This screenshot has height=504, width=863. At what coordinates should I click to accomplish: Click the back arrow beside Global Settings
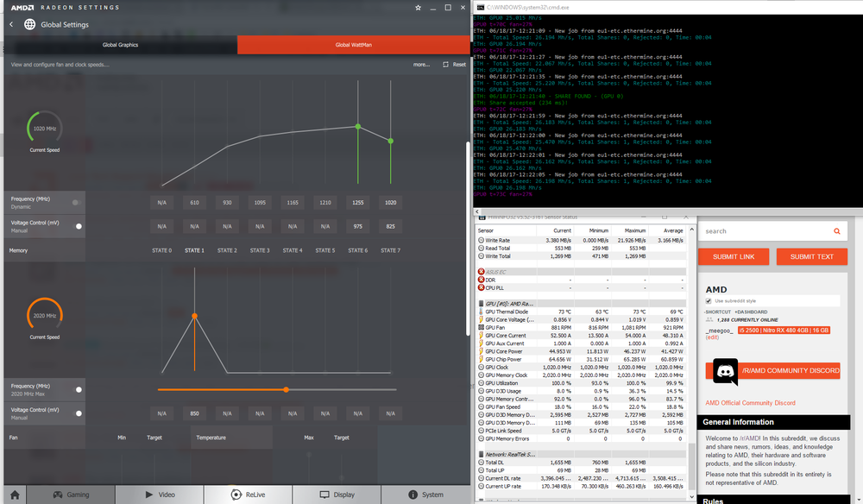[11, 24]
